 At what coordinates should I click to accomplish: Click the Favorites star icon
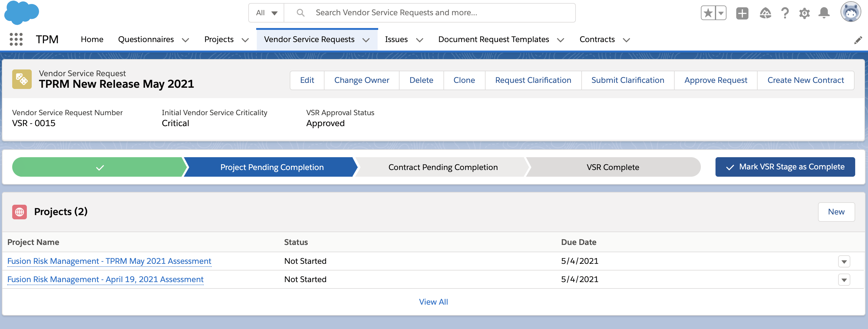(708, 13)
